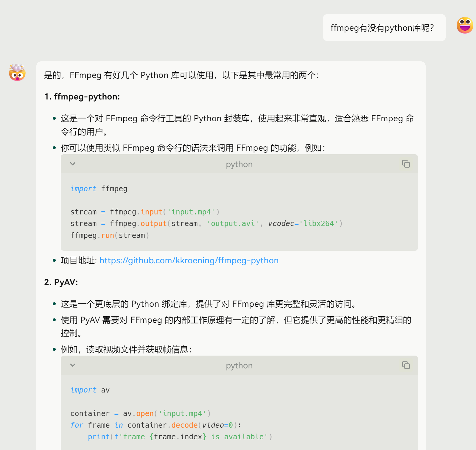Viewport: 476px width, 450px height.
Task: Click the "import ffmpeg" code line
Action: click(x=99, y=189)
